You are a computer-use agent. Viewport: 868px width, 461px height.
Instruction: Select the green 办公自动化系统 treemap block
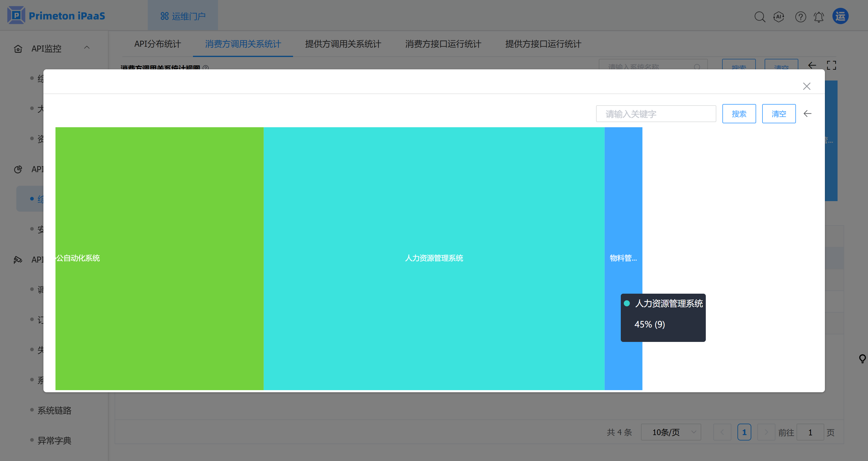159,258
